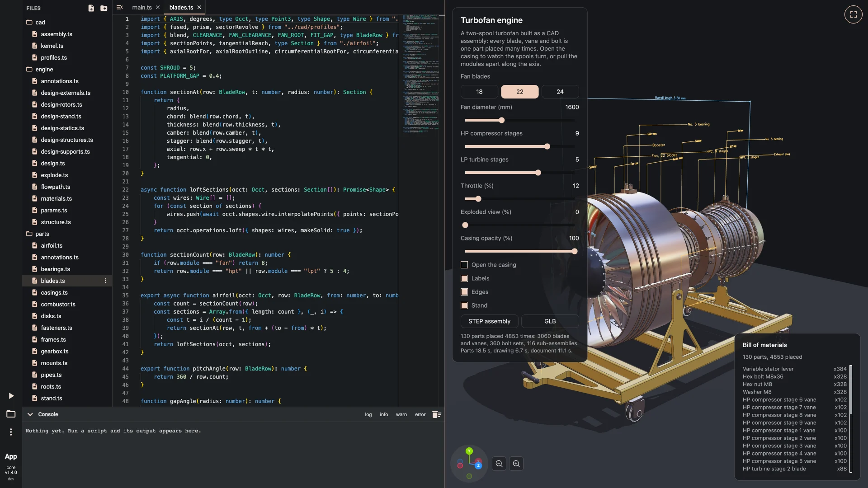
Task: Switch to the main.ts tab
Action: [x=142, y=7]
